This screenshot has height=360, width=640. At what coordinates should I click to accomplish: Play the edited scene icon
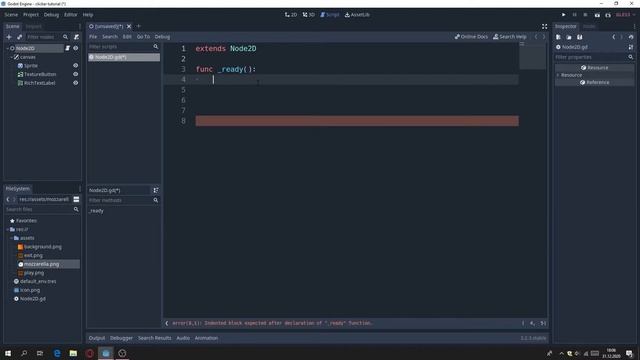tap(597, 15)
